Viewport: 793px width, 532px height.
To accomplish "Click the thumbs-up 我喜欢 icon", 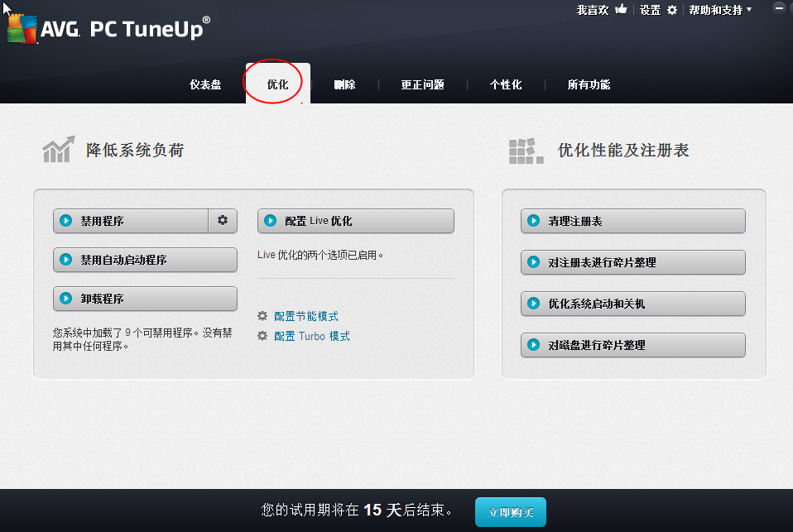I will point(621,9).
